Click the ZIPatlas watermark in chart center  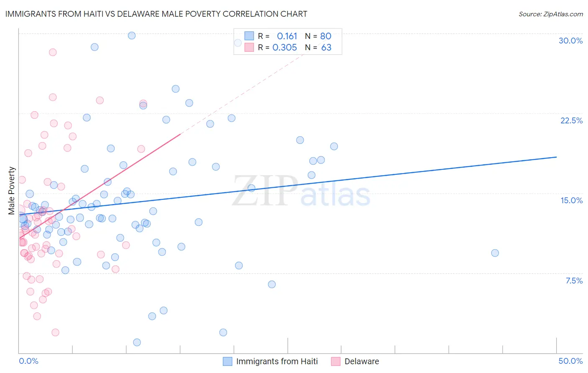pyautogui.click(x=301, y=191)
